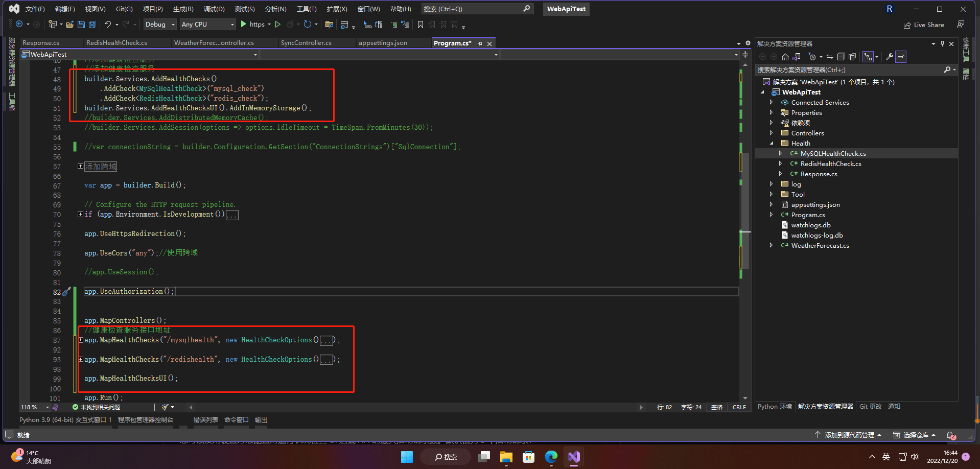
Task: Click the Navigate Backward arrow in toolbar
Action: click(x=19, y=24)
